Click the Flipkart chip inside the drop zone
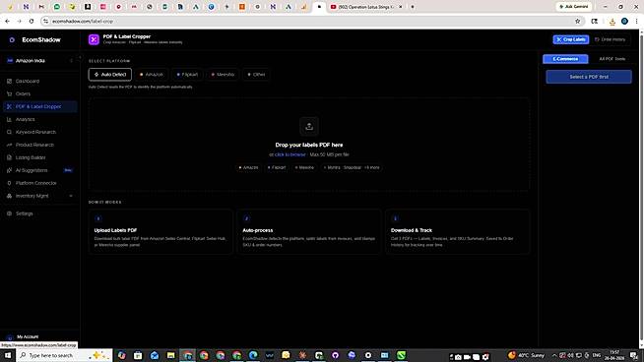Image resolution: width=644 pixels, height=362 pixels. point(277,167)
